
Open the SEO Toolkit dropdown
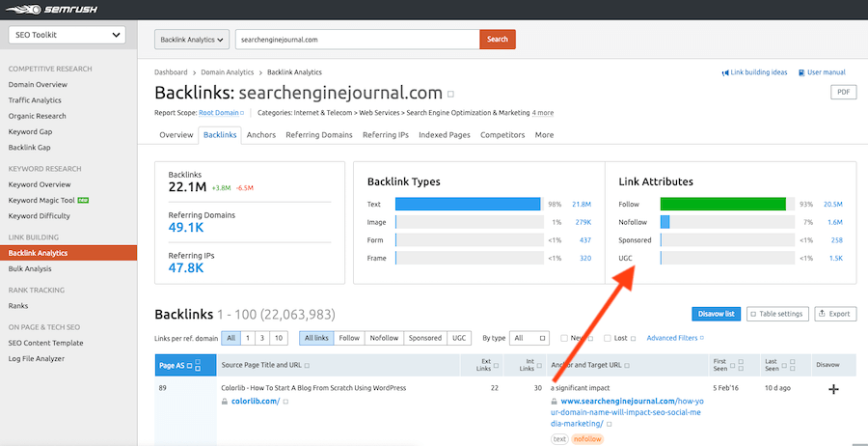pyautogui.click(x=67, y=35)
